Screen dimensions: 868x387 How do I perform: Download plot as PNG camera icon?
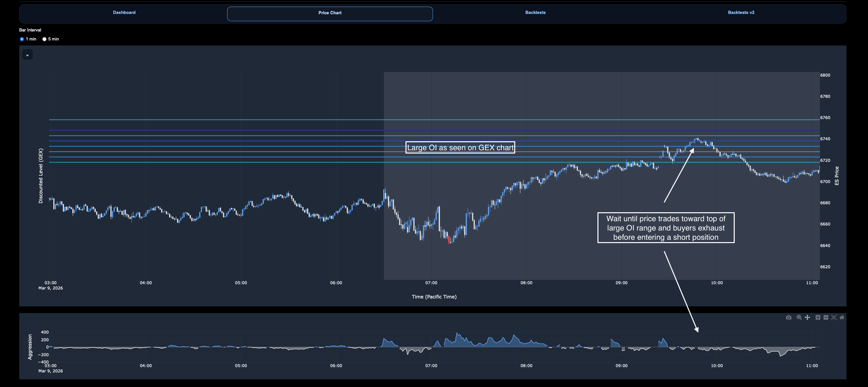788,318
